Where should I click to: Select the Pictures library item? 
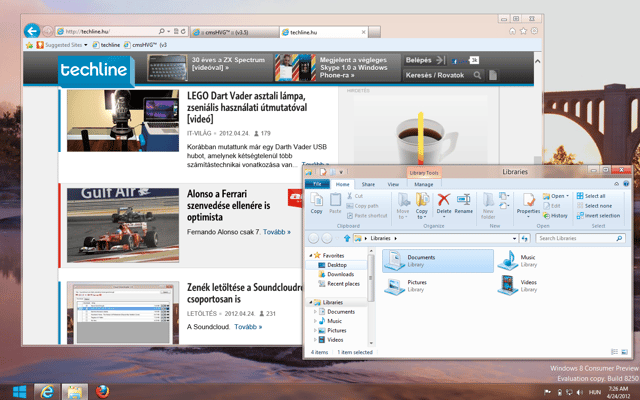coord(406,286)
